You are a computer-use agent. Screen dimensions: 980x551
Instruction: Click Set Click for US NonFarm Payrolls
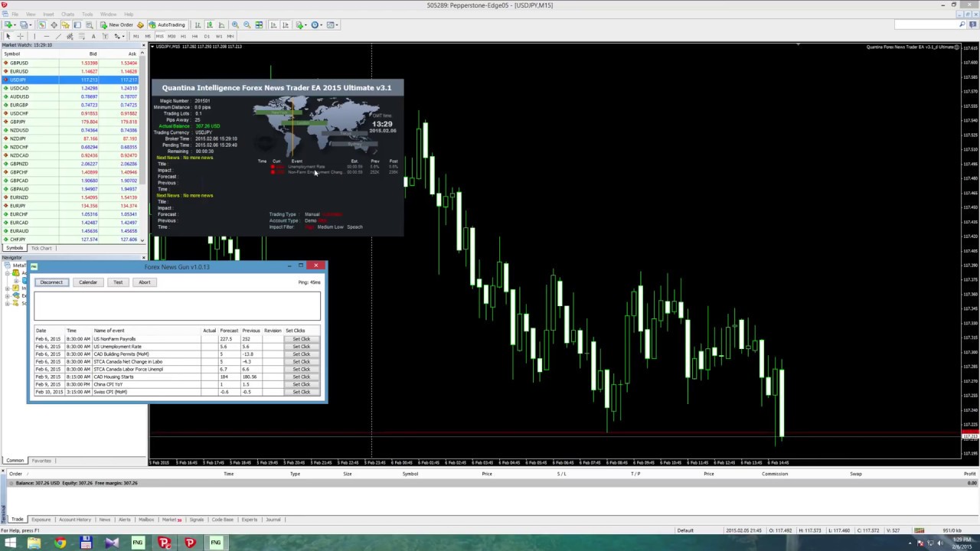point(301,339)
